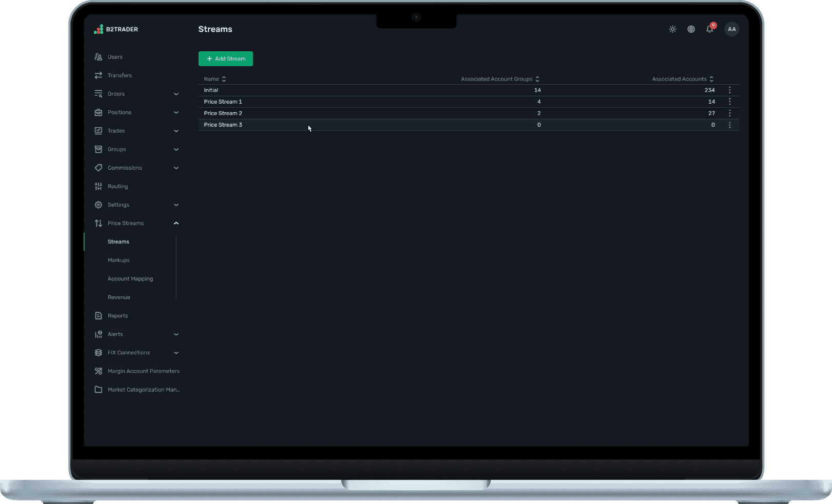
Task: Click the Add Stream button
Action: 226,58
